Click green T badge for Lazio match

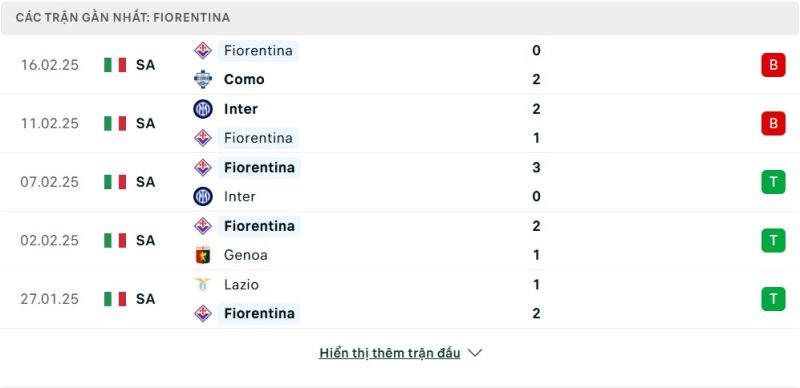773,299
